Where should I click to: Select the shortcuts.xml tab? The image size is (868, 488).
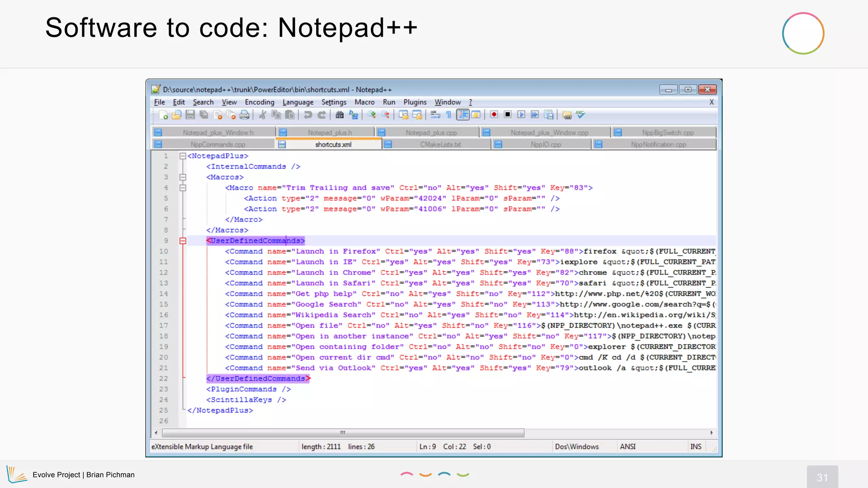[328, 144]
